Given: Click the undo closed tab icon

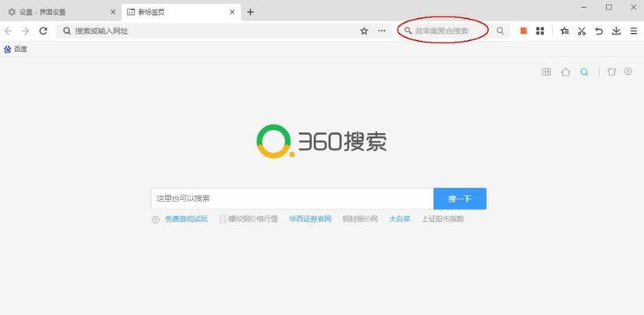Looking at the screenshot, I should click(599, 31).
